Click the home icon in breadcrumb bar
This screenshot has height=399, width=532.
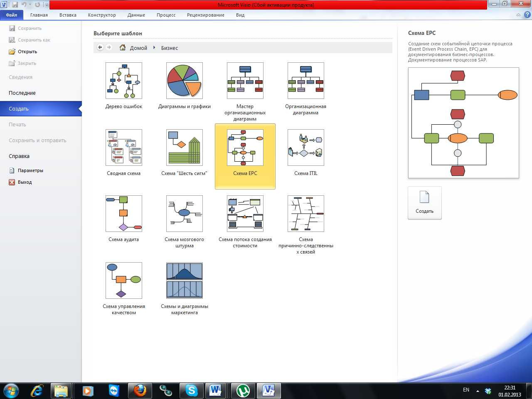click(123, 47)
